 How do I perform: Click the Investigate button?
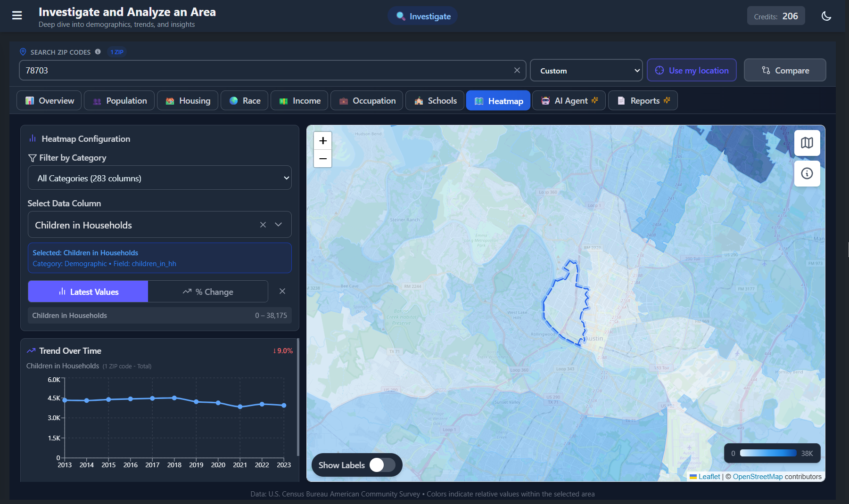tap(422, 16)
